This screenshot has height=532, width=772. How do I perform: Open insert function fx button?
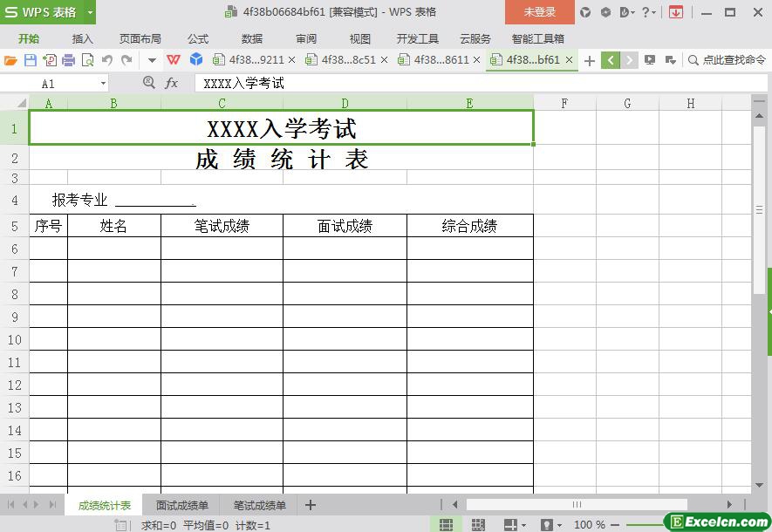[x=171, y=83]
